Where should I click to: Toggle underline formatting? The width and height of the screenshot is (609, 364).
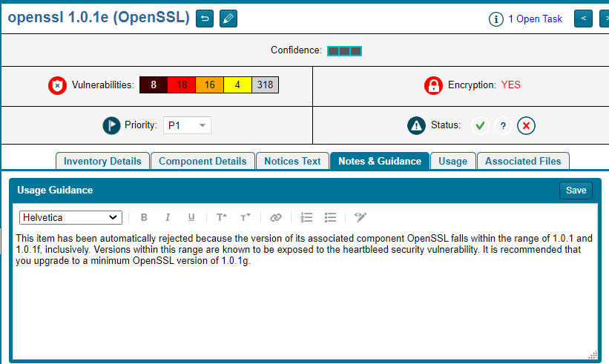(x=191, y=217)
